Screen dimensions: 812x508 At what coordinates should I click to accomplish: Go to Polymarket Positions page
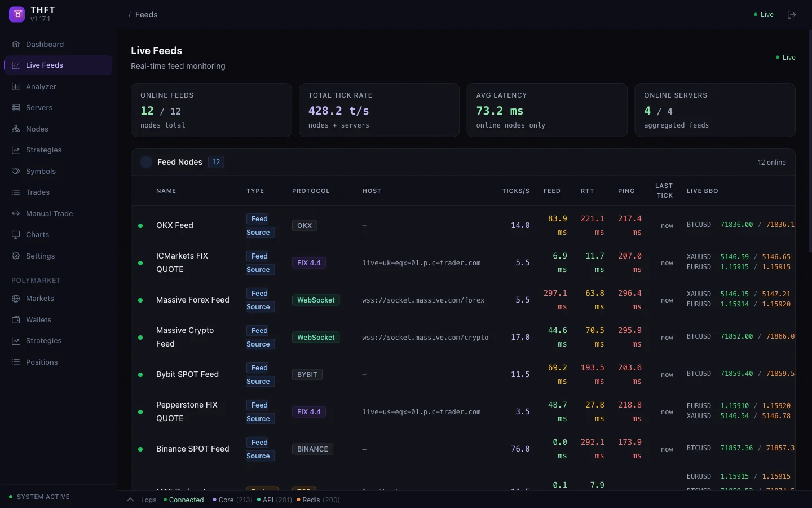pos(42,362)
